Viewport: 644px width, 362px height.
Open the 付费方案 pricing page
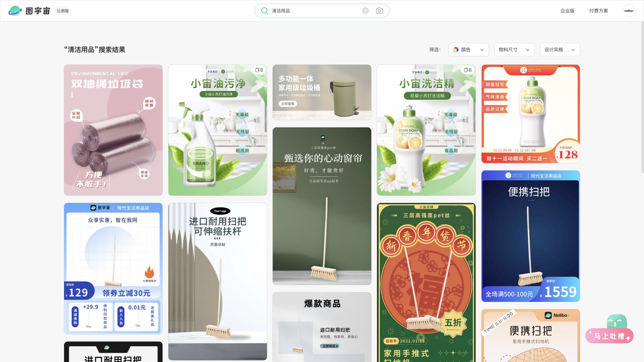coord(598,11)
